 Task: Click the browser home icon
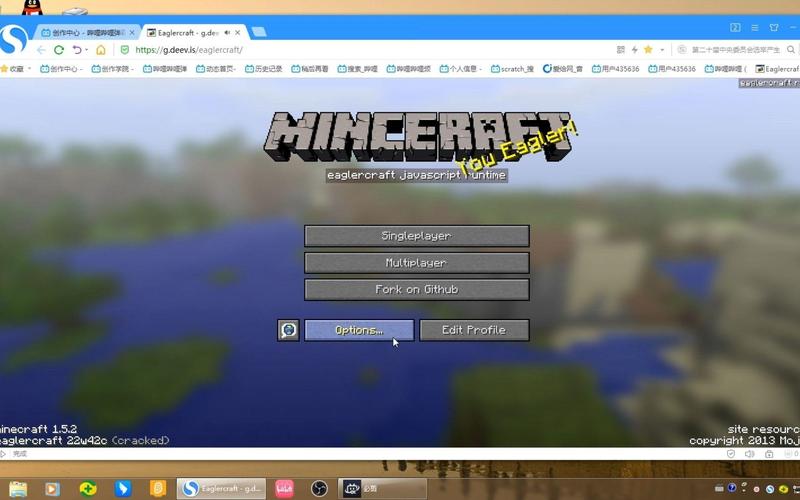[x=101, y=50]
